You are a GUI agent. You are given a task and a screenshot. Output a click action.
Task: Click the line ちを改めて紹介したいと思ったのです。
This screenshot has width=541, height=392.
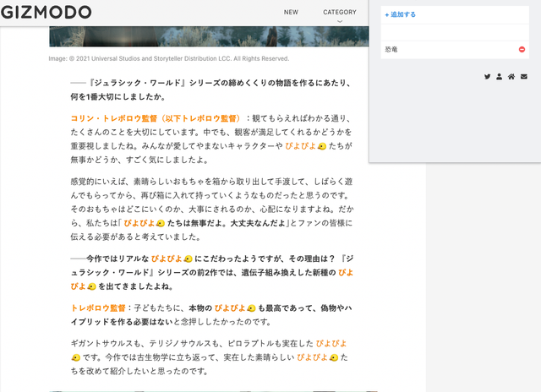point(139,372)
